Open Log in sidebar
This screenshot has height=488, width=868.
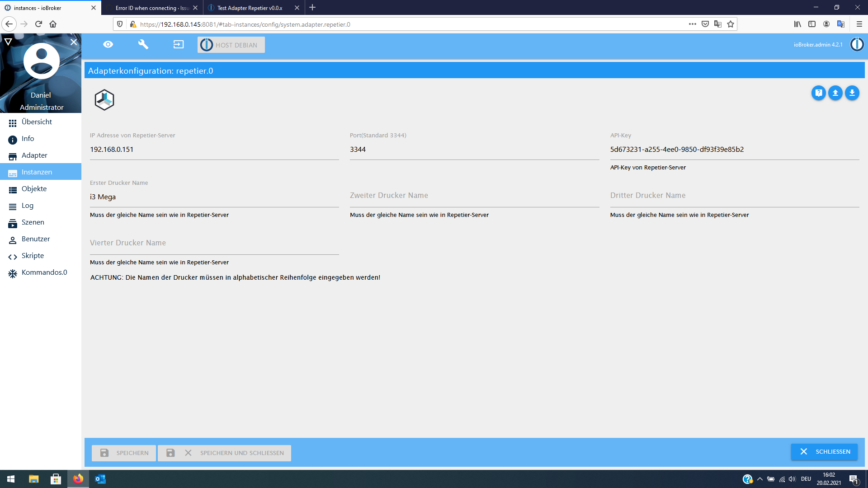pyautogui.click(x=41, y=206)
